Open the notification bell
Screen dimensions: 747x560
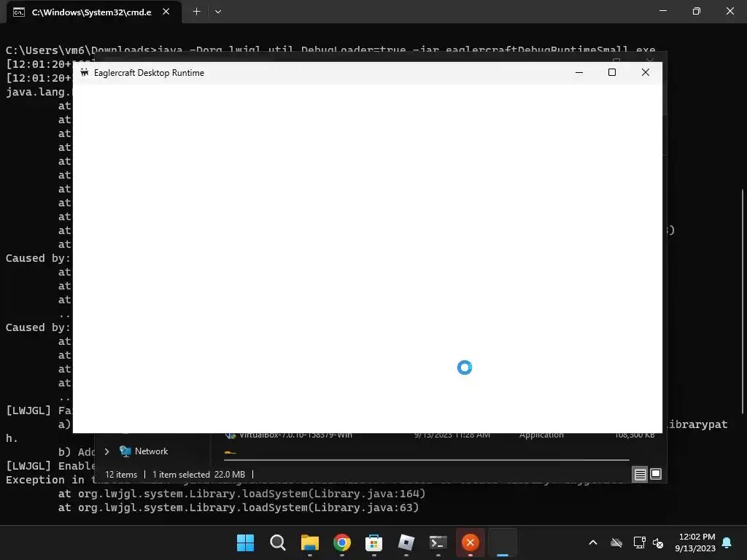coord(727,542)
